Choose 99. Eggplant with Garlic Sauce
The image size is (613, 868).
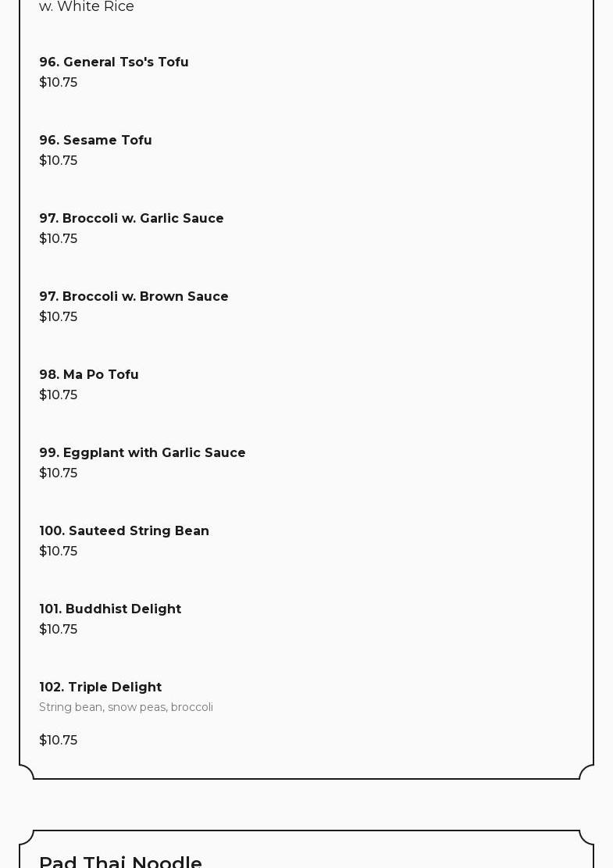(142, 452)
